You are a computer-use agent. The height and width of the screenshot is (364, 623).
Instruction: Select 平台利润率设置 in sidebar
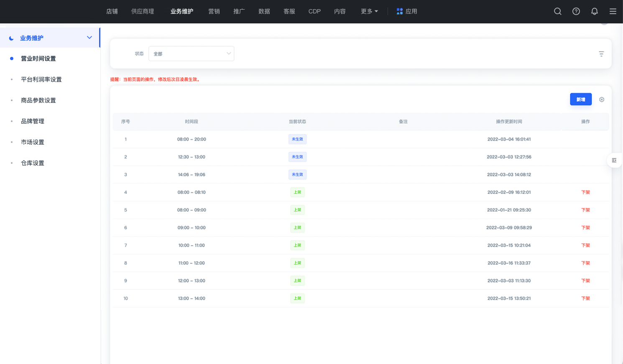(41, 79)
